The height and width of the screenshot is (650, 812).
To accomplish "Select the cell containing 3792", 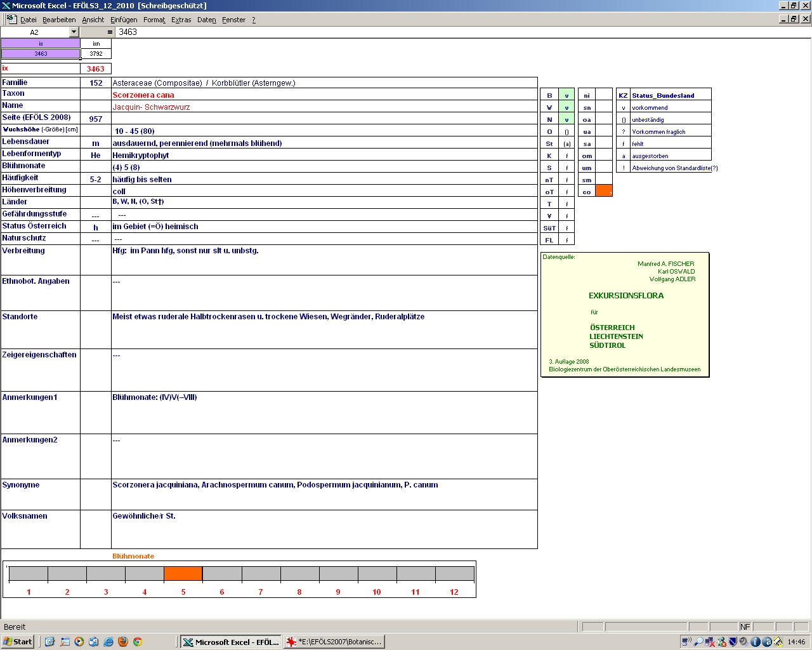I will coord(96,54).
